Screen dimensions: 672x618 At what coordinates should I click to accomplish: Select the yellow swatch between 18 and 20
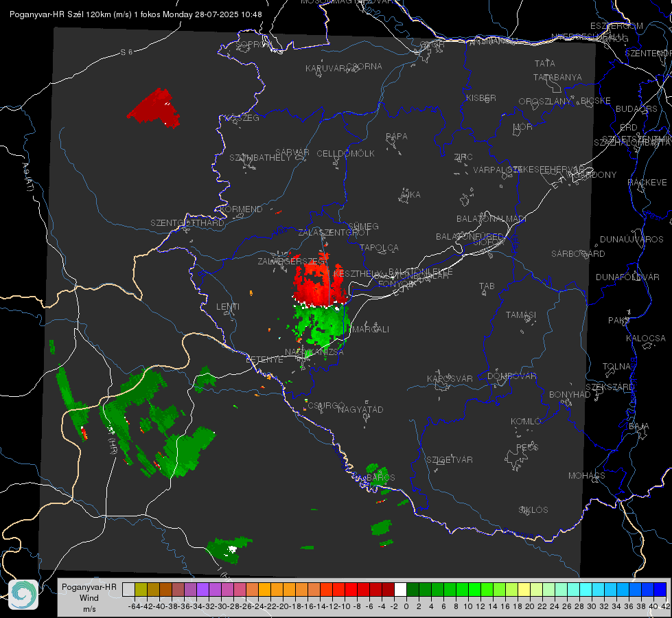point(524,590)
